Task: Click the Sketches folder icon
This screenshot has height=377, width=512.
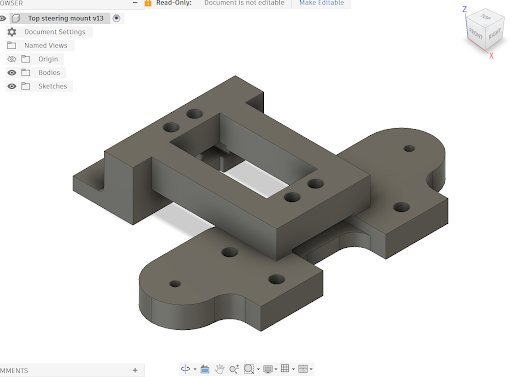Action: coord(26,86)
